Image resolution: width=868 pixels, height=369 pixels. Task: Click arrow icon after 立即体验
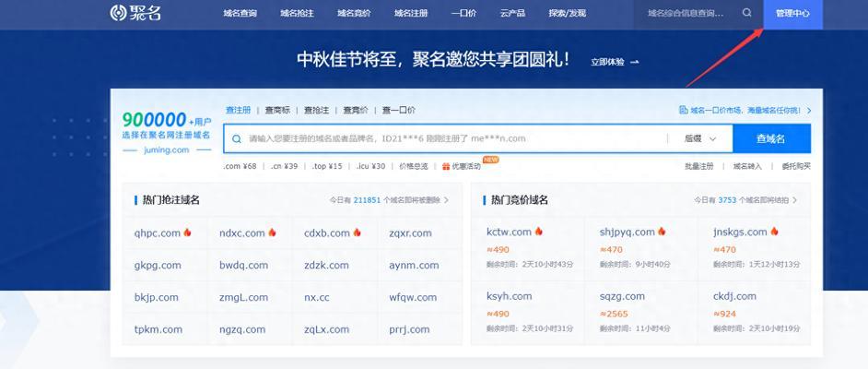click(x=634, y=62)
